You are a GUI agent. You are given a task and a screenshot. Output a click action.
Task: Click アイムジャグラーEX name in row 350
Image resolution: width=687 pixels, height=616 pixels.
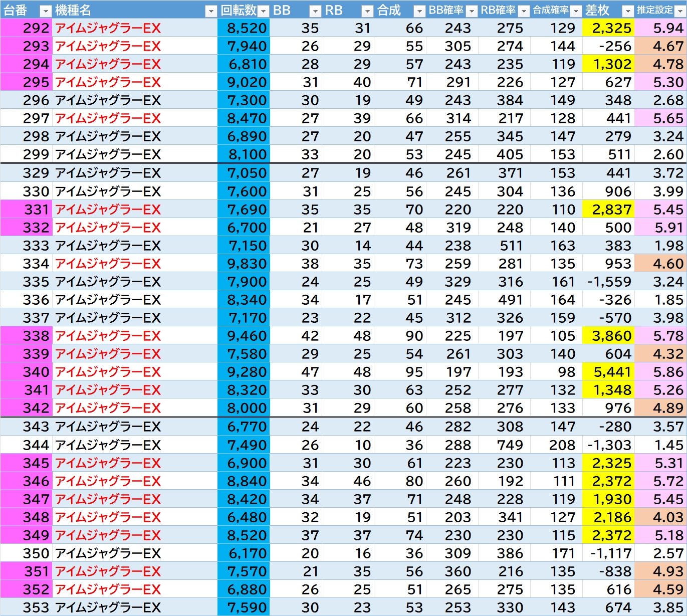(108, 553)
